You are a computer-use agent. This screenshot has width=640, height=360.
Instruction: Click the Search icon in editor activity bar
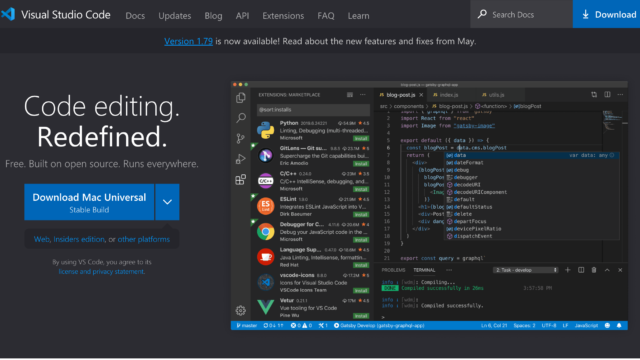[x=241, y=118]
